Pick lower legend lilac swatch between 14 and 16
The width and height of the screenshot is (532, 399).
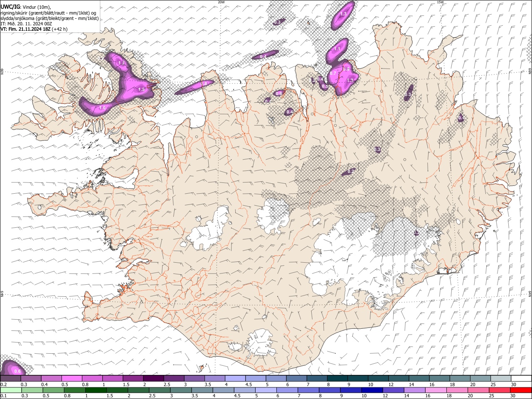point(414,390)
